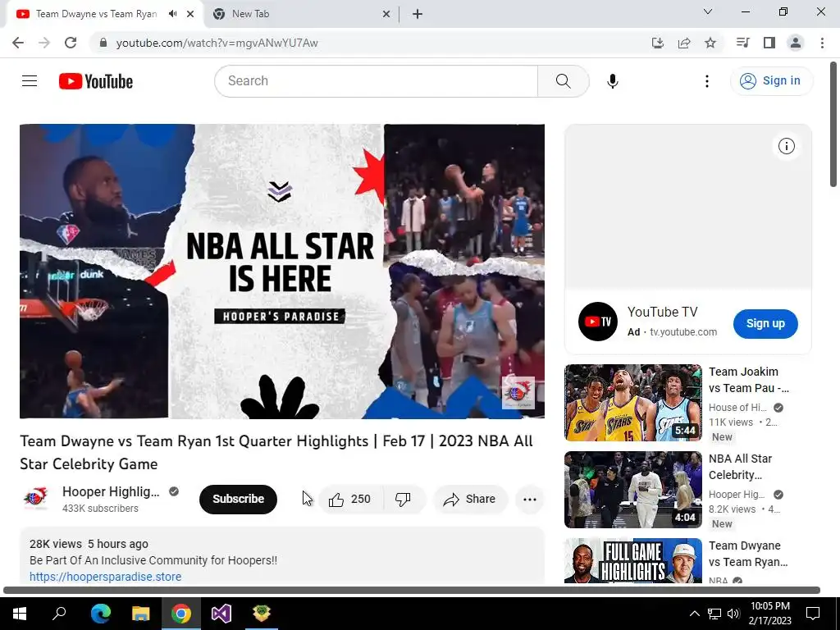Open the YouTube hamburger guide menu

30,81
